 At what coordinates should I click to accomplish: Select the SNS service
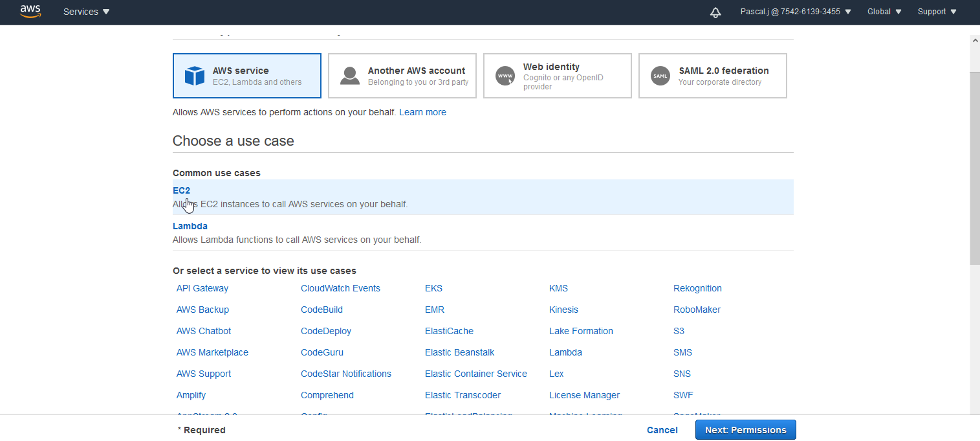(682, 374)
